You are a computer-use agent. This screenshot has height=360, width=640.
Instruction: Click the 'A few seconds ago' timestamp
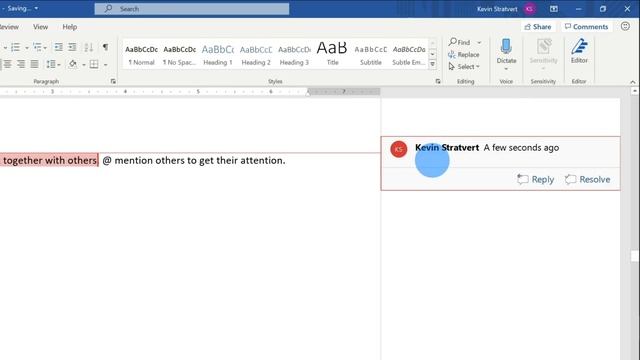521,148
